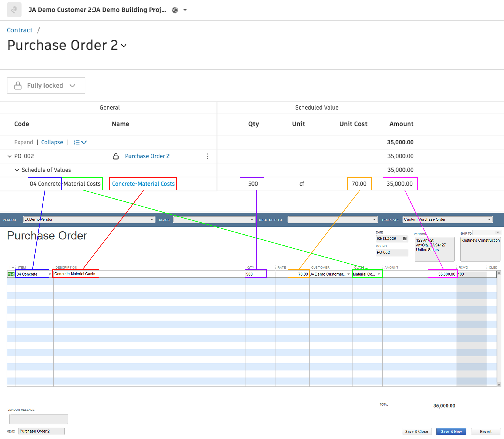
Task: Open the Template dropdown showing Custom Purchase Order
Action: (489, 219)
